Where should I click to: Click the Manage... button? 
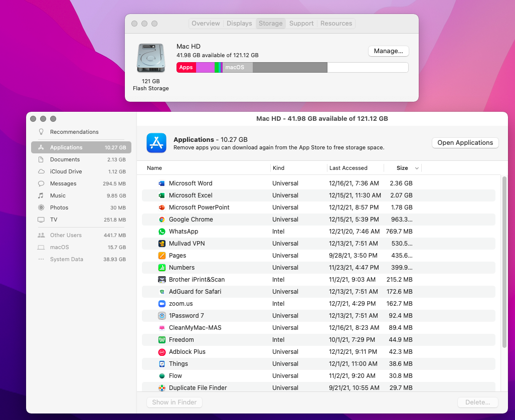[x=388, y=51]
